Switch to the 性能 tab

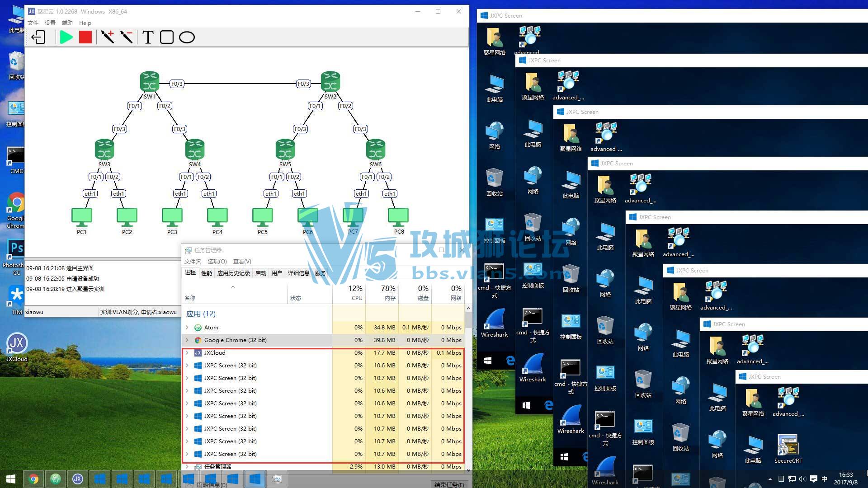[x=207, y=273]
